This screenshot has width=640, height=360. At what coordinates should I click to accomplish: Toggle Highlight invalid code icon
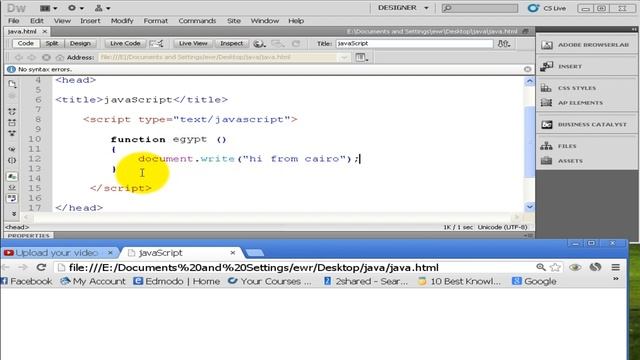12,187
